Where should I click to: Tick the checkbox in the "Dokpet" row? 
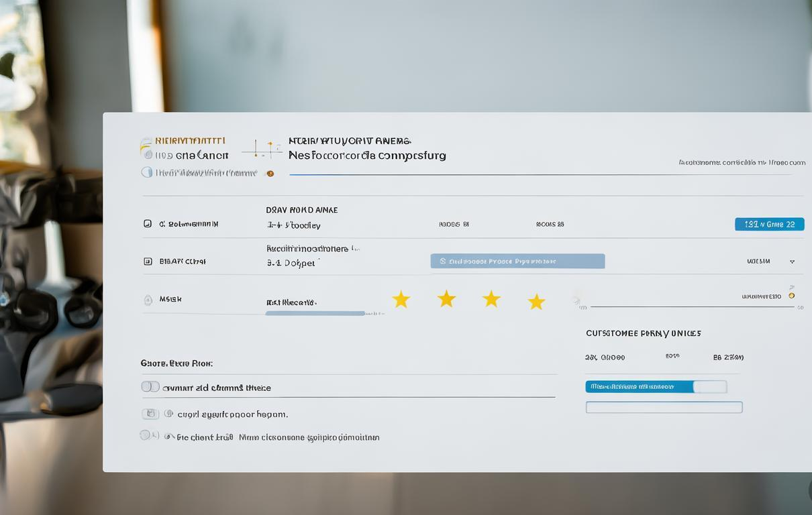point(148,261)
